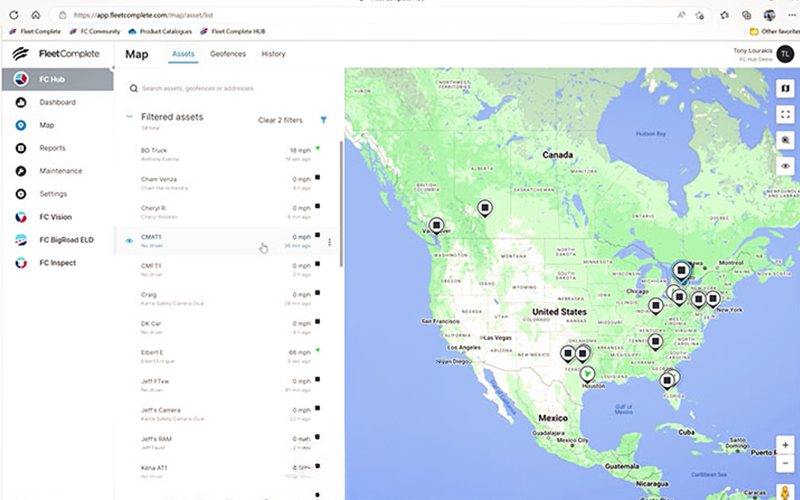This screenshot has width=800, height=500.
Task: Open Dashboard from the sidebar
Action: (x=57, y=102)
